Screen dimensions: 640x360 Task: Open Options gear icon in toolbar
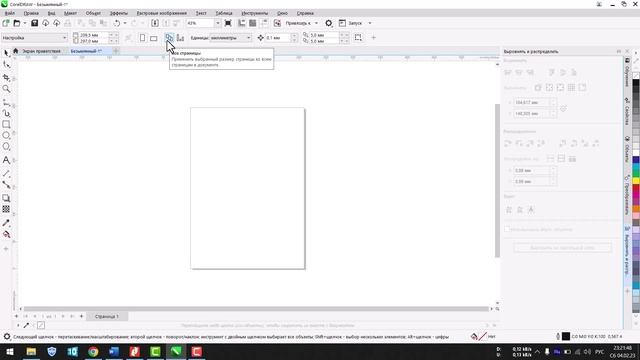329,23
